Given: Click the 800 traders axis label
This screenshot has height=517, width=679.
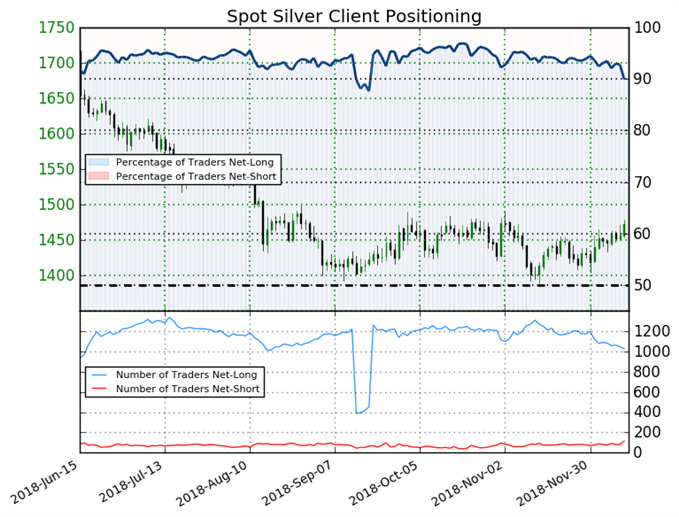Looking at the screenshot, I should (x=647, y=372).
